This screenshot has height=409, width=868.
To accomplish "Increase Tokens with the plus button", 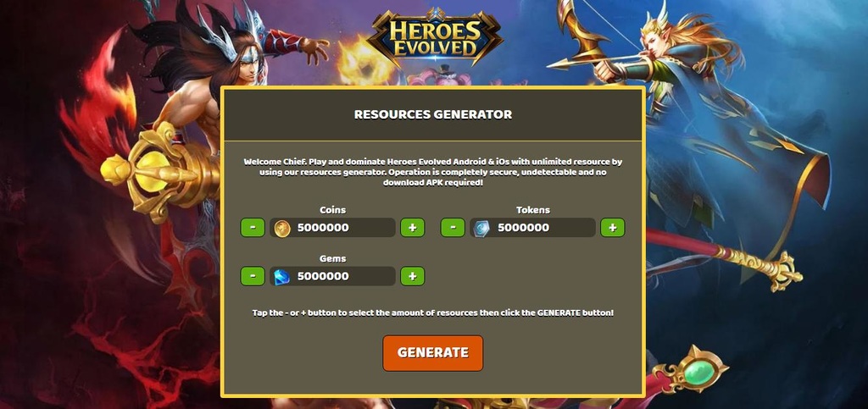I will point(612,228).
